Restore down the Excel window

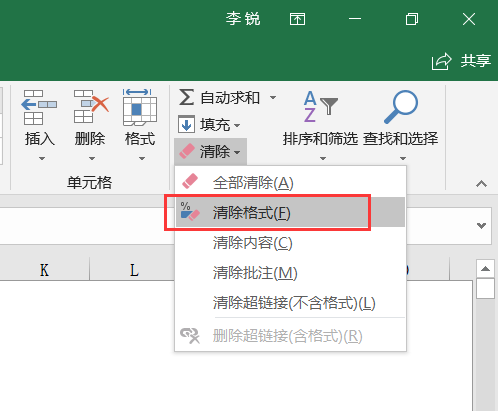(412, 19)
